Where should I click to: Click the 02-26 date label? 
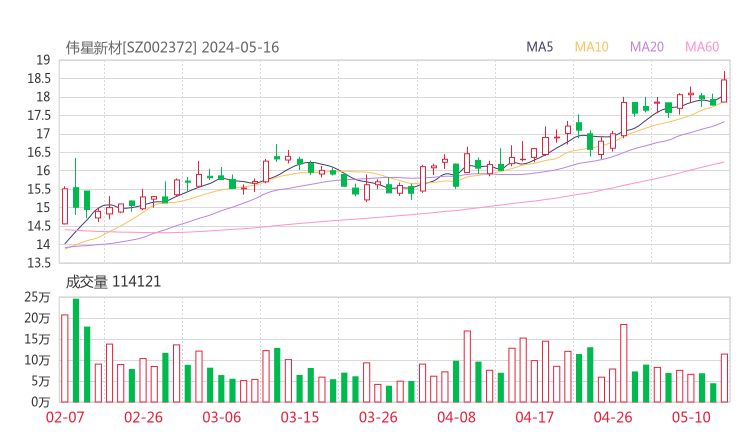(x=143, y=417)
